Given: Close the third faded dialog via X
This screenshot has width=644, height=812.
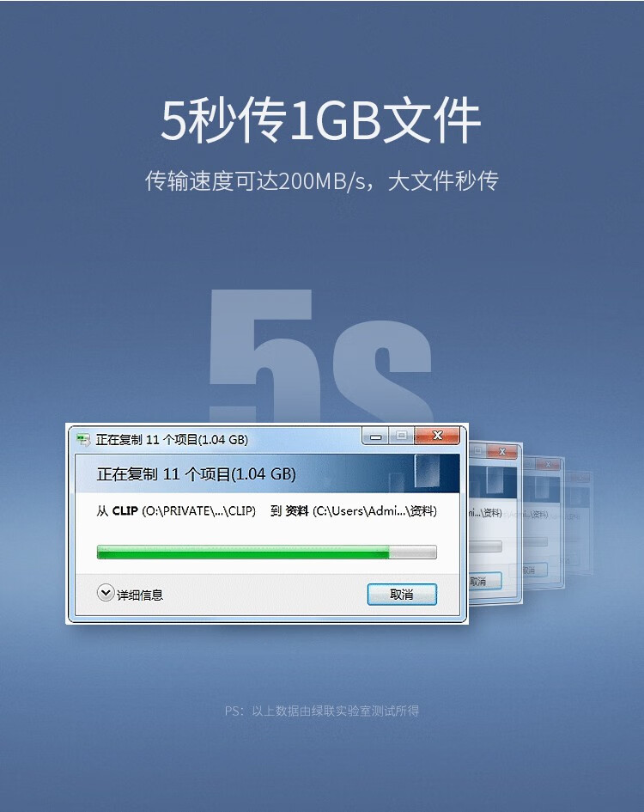Looking at the screenshot, I should pos(549,464).
